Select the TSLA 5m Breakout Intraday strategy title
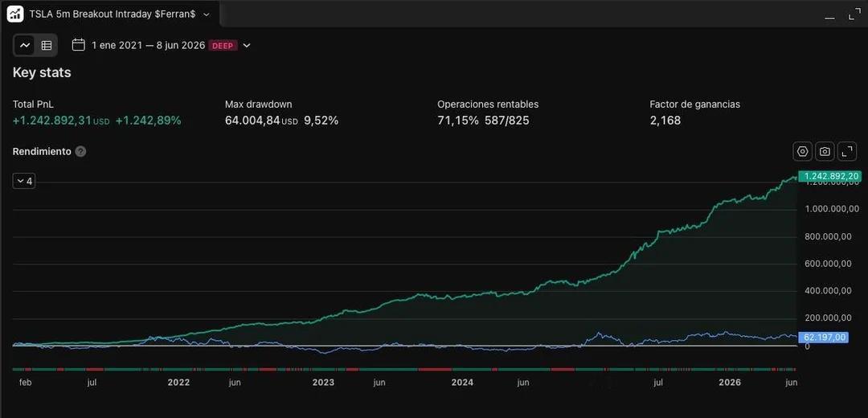This screenshot has height=418, width=868. (113, 14)
